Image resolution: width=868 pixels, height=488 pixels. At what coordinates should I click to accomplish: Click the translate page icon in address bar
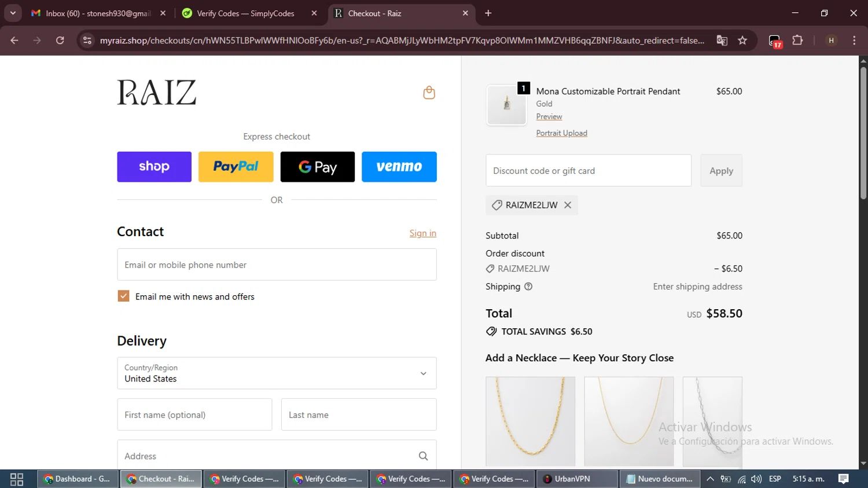tap(722, 41)
